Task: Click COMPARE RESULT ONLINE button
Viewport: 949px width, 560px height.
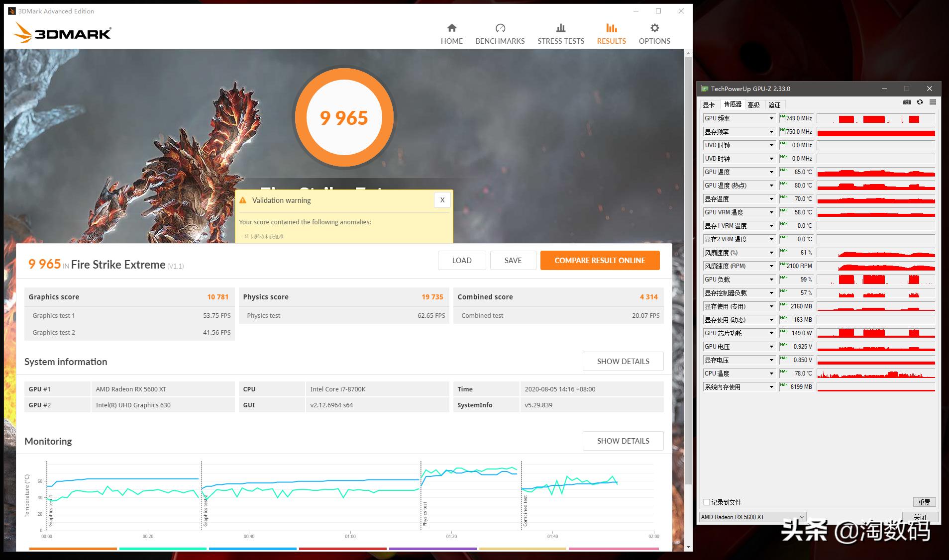Action: [x=600, y=260]
